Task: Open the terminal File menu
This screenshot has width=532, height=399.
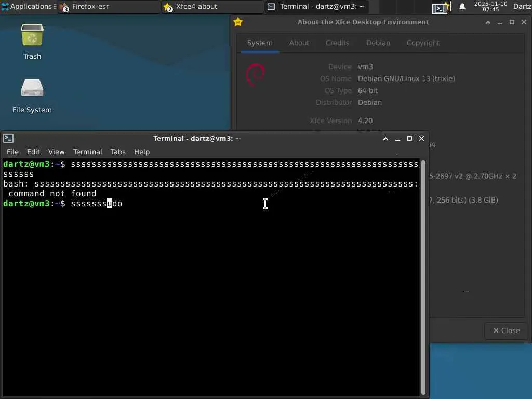Action: tap(12, 152)
